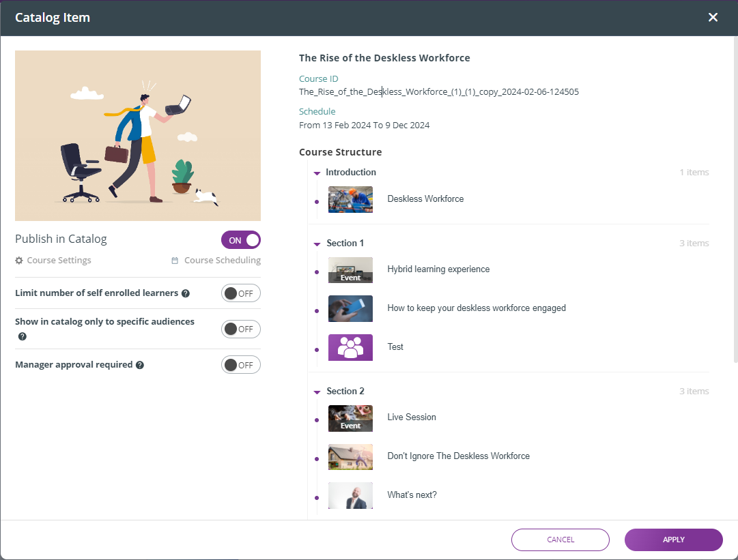Enable Limit number of self enrolled learners toggle

pos(241,293)
